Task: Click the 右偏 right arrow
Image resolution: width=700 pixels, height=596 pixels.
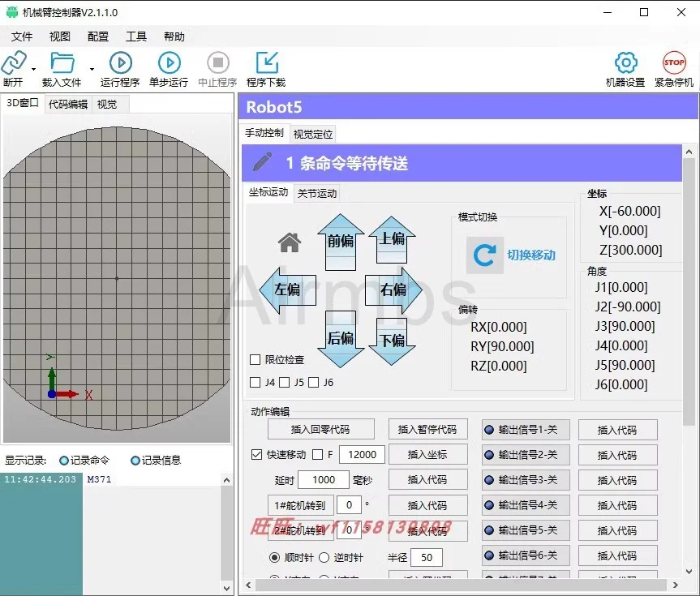Action: click(394, 289)
